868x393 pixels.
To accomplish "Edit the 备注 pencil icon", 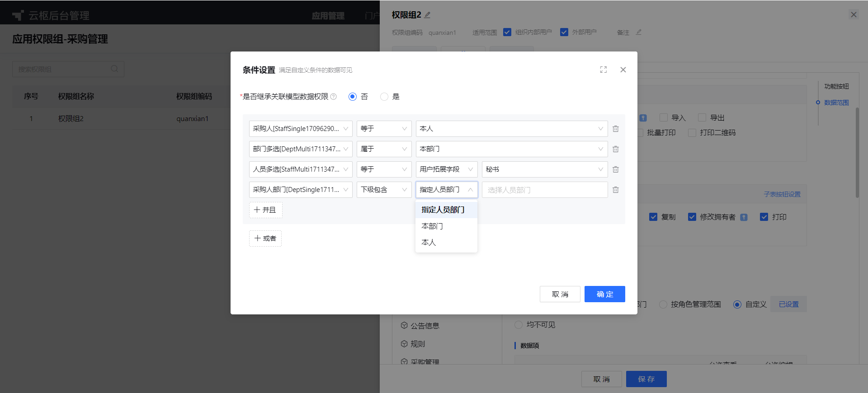I will tap(639, 32).
